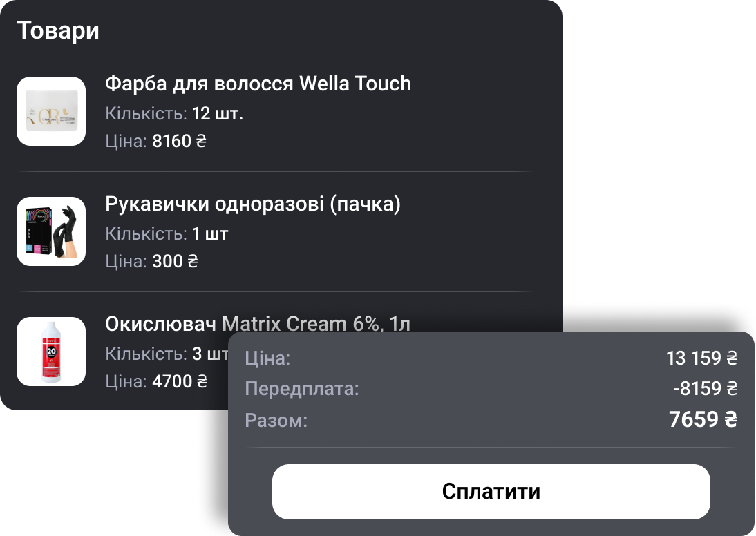Select the total amount '7659 ₴'

point(699,419)
